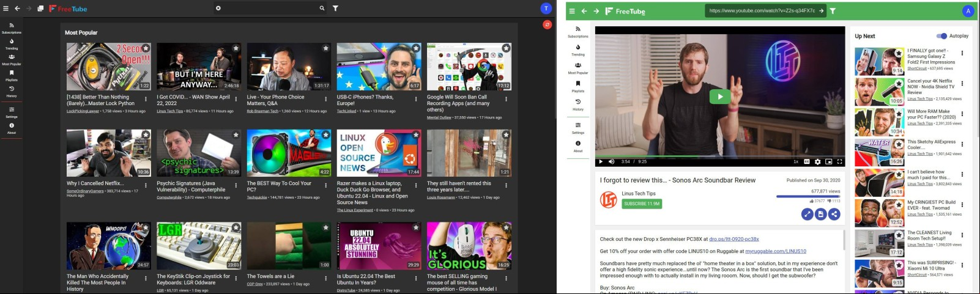Open profile T avatar in dark window
The height and width of the screenshot is (294, 980).
[x=546, y=8]
